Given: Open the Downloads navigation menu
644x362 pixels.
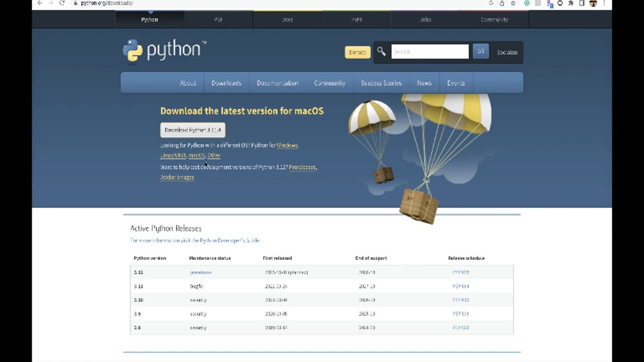Looking at the screenshot, I should [226, 83].
